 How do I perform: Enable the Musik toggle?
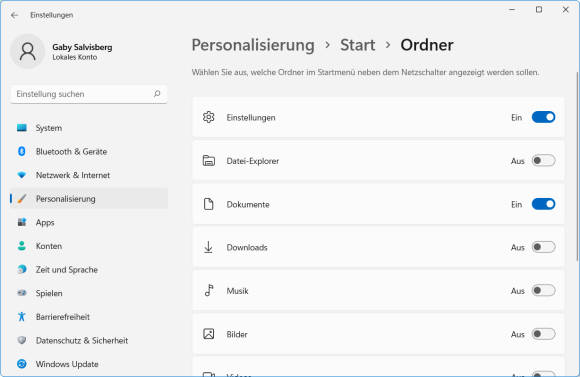pyautogui.click(x=543, y=291)
